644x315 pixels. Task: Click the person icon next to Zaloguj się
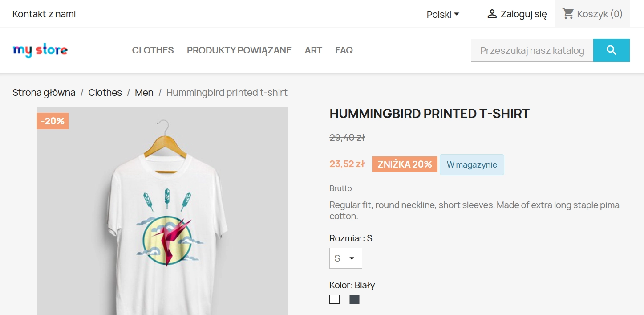coord(491,13)
